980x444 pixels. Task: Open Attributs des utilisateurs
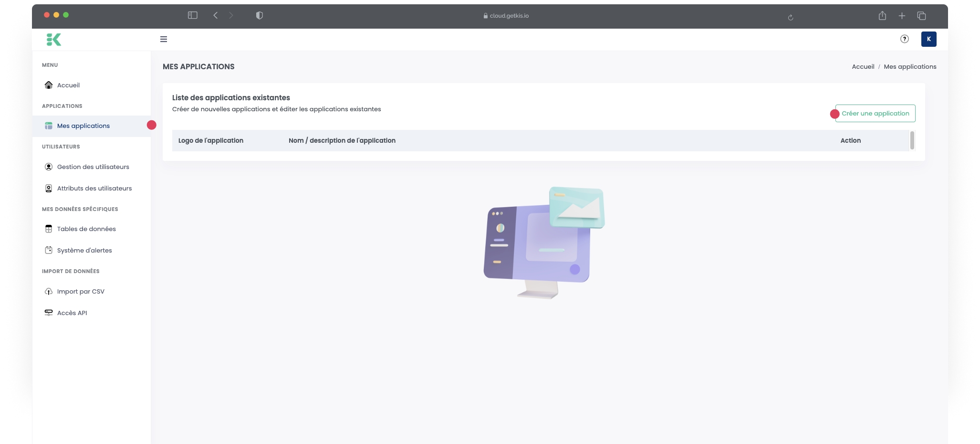coord(94,189)
